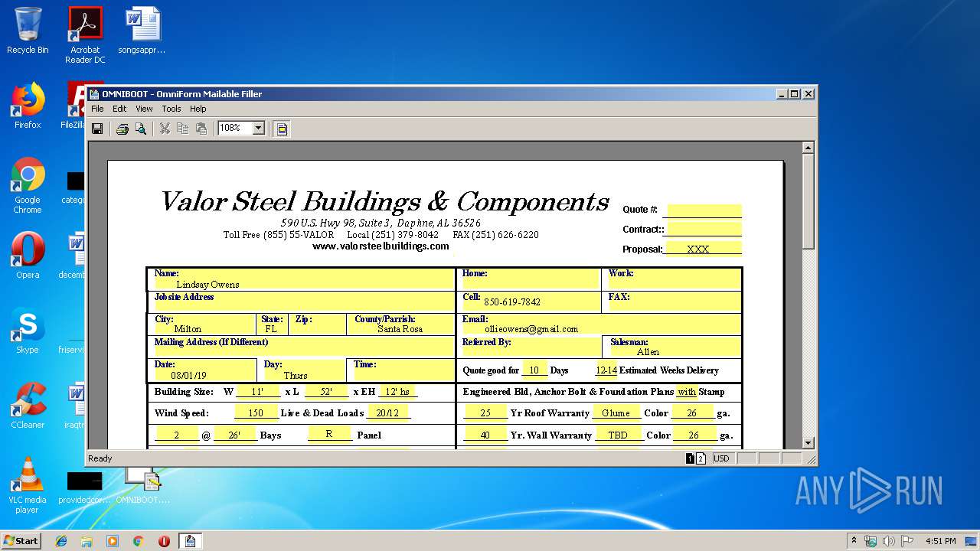Open the VLC media player shortcut
Image resolution: width=980 pixels, height=551 pixels.
tap(28, 485)
